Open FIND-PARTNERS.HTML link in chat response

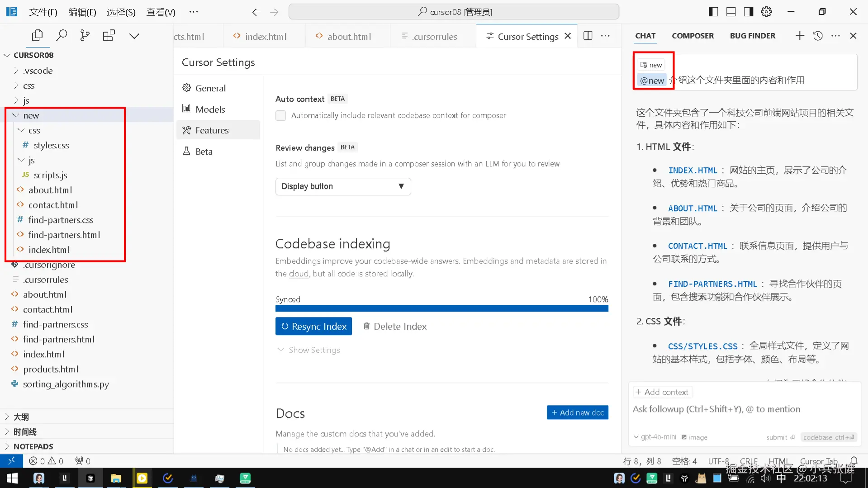coord(712,284)
